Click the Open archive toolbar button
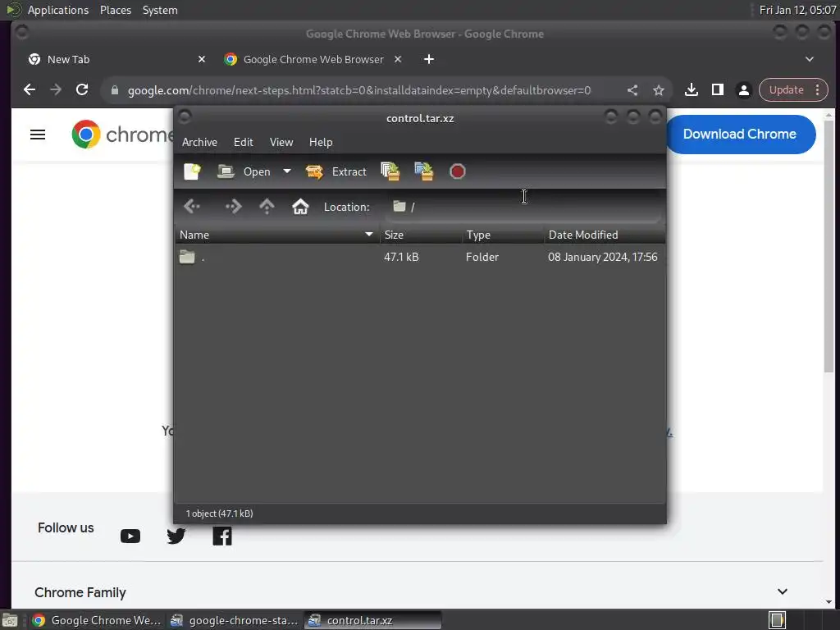 [244, 172]
